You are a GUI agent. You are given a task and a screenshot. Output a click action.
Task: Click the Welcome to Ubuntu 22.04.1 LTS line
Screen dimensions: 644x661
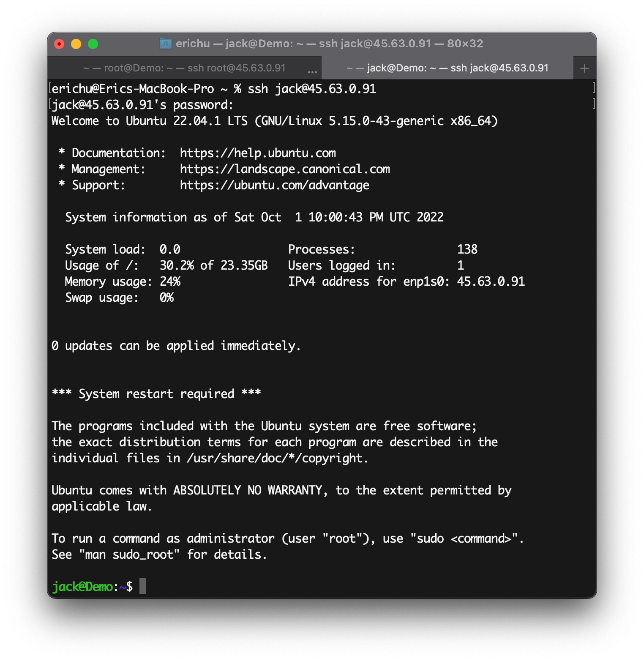275,121
